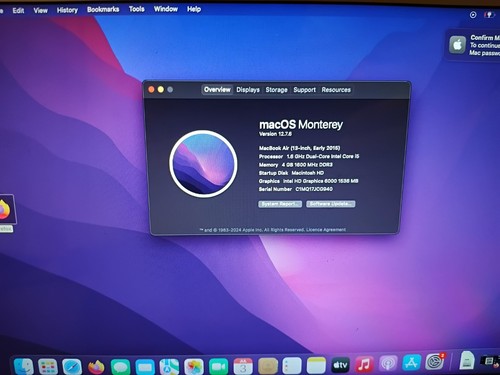Open the History menu
500x375 pixels.
67,10
